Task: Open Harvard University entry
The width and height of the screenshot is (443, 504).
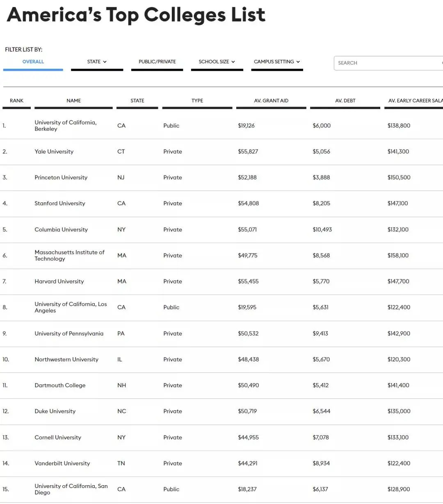Action: coord(59,282)
